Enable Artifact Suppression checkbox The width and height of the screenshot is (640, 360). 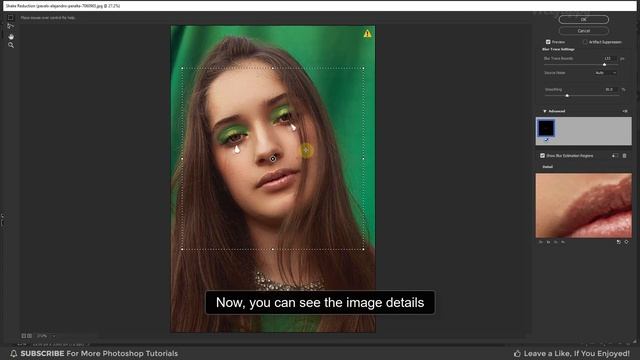tap(585, 42)
